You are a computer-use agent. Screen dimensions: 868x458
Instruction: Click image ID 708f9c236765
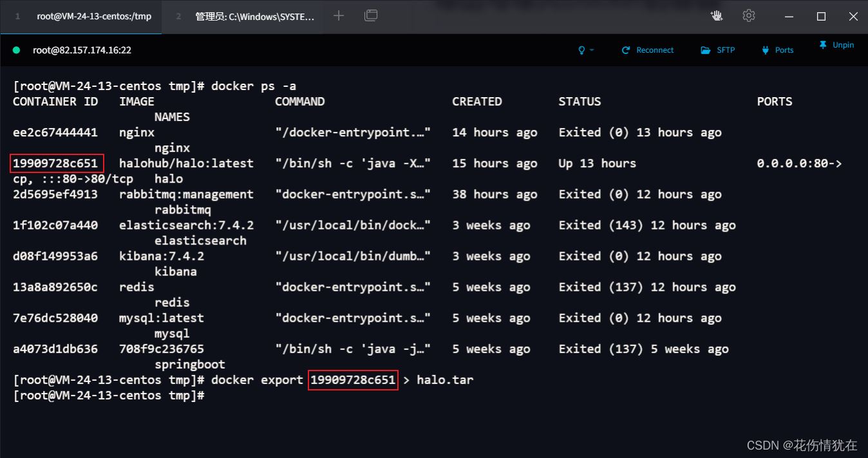162,349
